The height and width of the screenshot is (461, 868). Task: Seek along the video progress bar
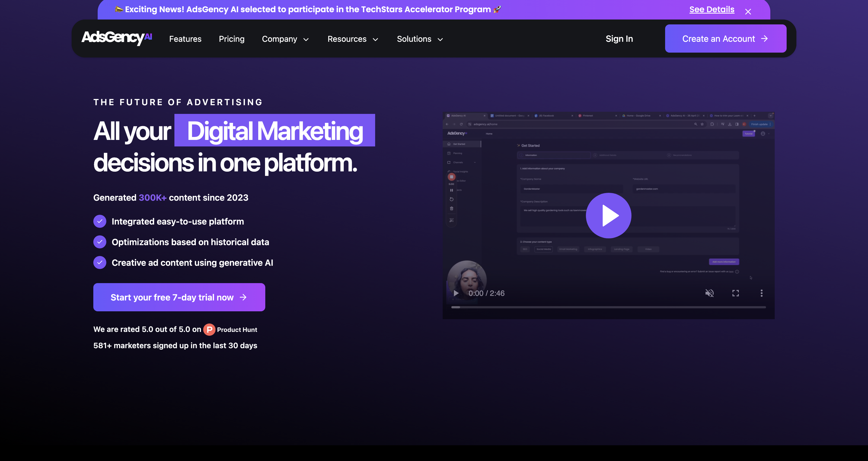608,307
